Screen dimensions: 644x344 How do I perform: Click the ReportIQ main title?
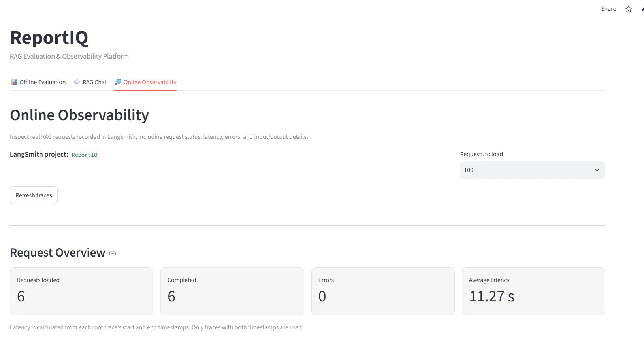49,38
